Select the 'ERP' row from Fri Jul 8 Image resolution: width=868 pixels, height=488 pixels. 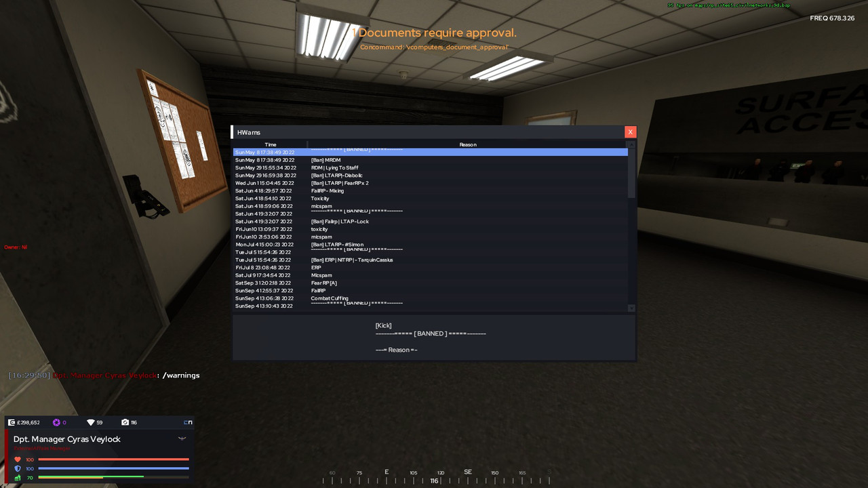click(x=431, y=268)
